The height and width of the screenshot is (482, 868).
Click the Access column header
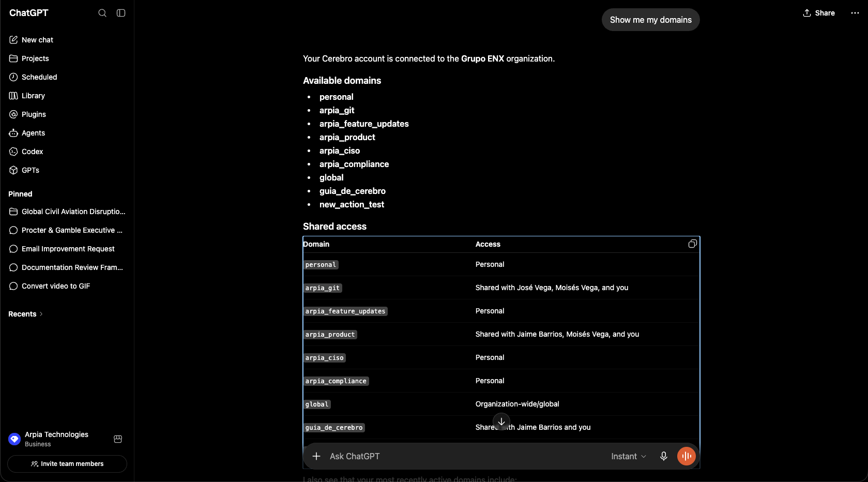pyautogui.click(x=488, y=244)
